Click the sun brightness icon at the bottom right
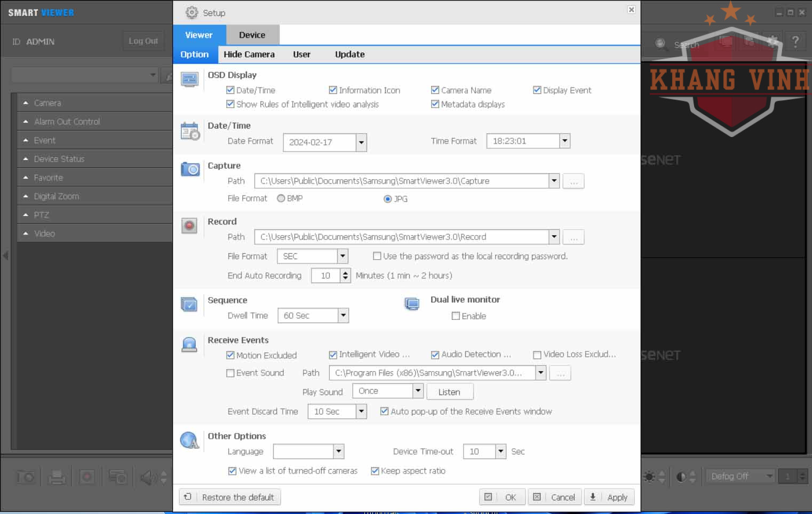Image resolution: width=812 pixels, height=514 pixels. point(649,476)
